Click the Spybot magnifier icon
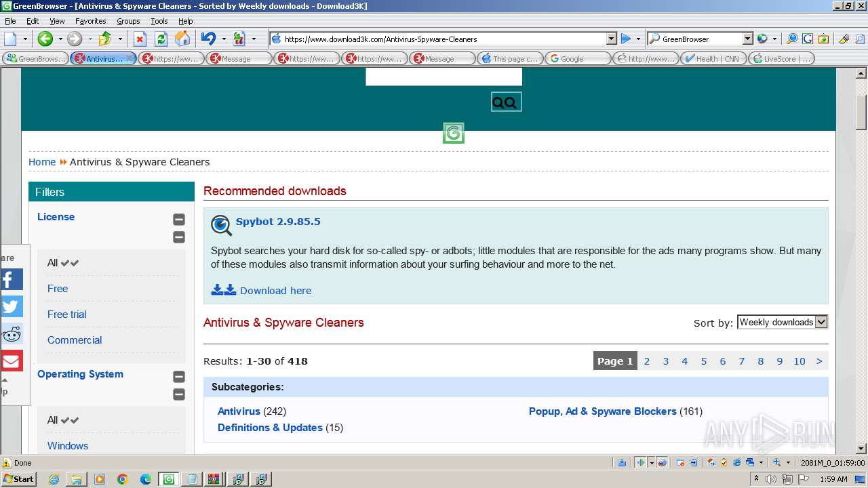The image size is (868, 488). pos(221,225)
